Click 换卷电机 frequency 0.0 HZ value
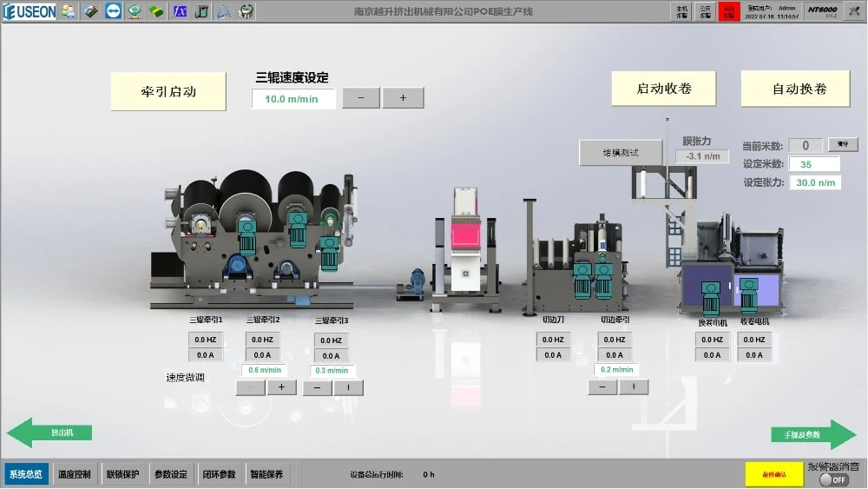This screenshot has height=489, width=868. 712,340
